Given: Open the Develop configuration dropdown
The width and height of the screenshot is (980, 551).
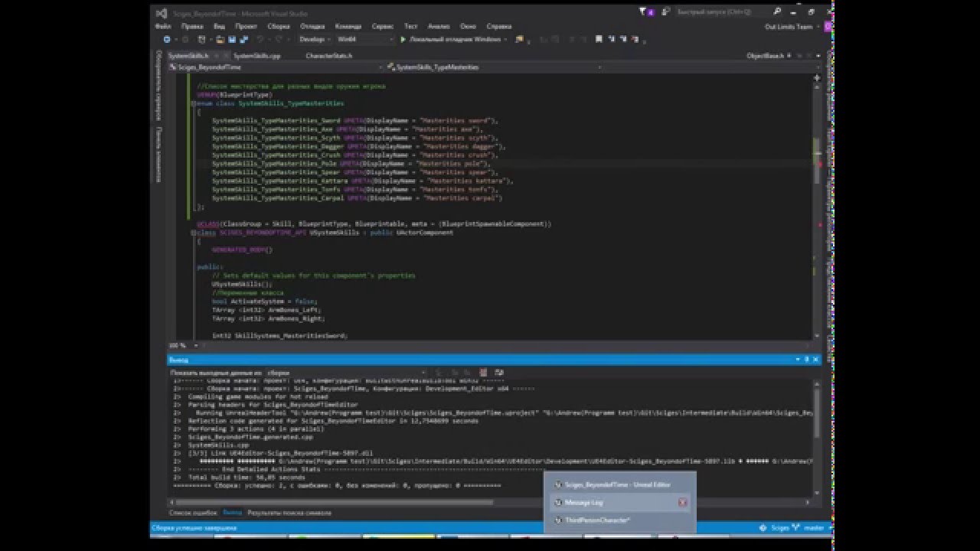Looking at the screenshot, I should point(314,39).
